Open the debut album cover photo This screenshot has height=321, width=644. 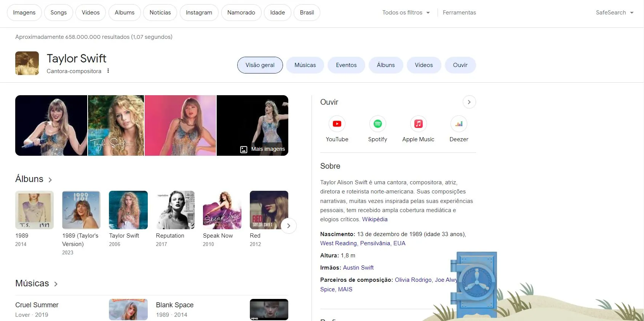click(116, 125)
